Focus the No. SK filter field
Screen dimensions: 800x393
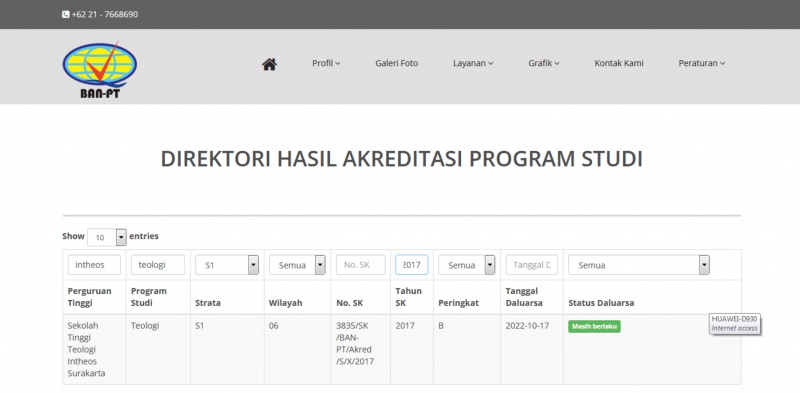pos(361,265)
